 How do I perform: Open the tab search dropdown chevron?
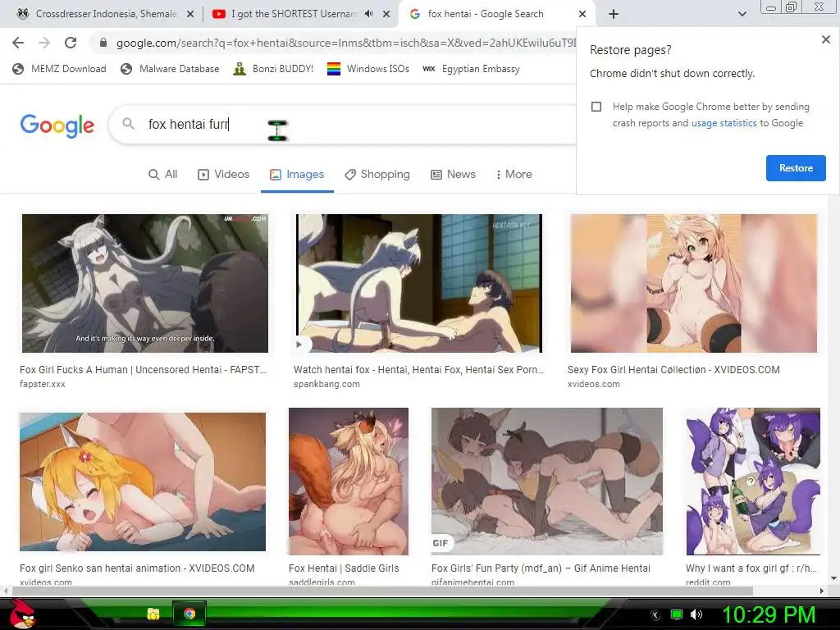tap(742, 14)
